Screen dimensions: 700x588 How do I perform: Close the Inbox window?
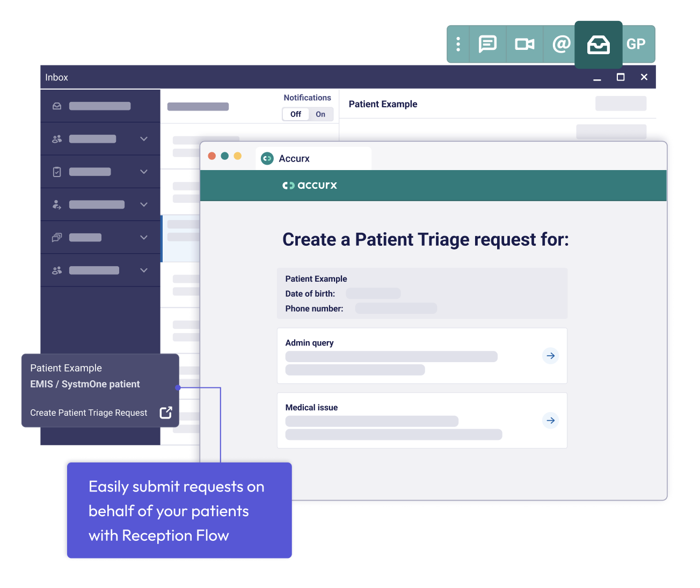tap(644, 77)
